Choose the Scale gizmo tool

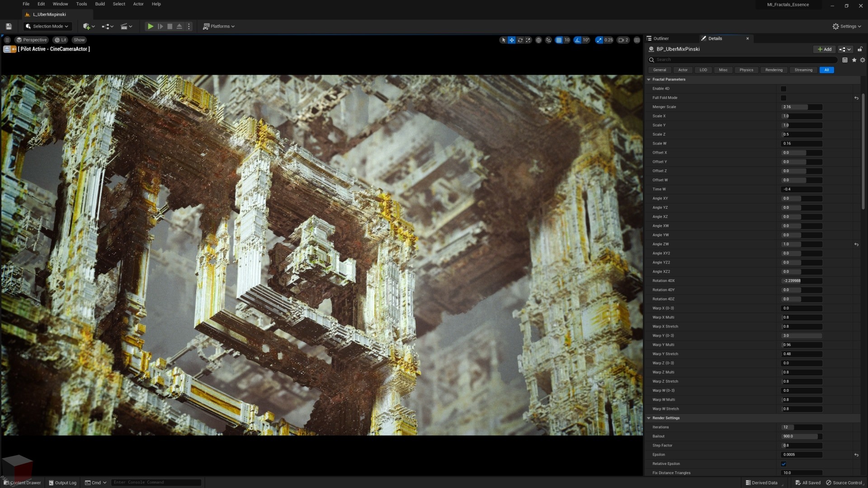pyautogui.click(x=528, y=40)
